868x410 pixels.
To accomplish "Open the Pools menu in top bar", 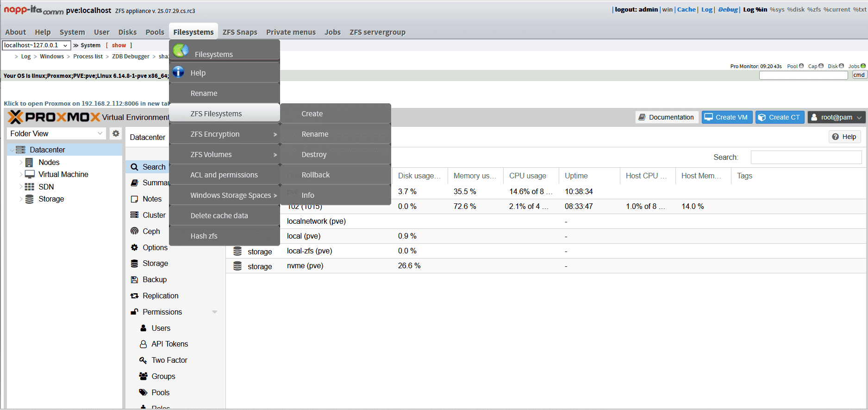I will (155, 32).
